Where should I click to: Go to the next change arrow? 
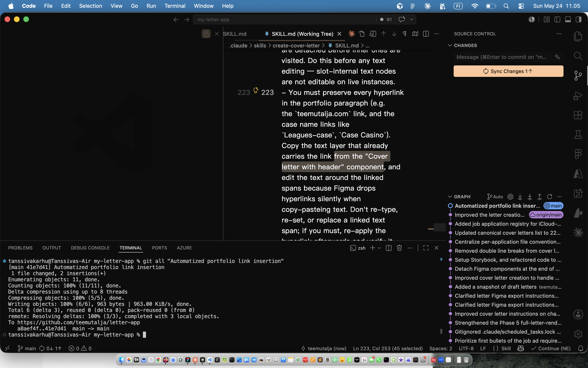394,34
